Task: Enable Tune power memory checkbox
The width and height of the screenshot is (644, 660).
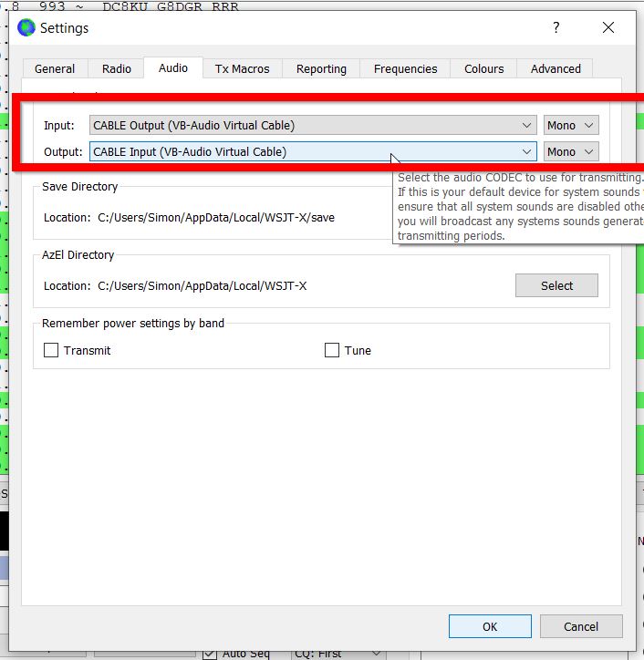Action: [332, 350]
